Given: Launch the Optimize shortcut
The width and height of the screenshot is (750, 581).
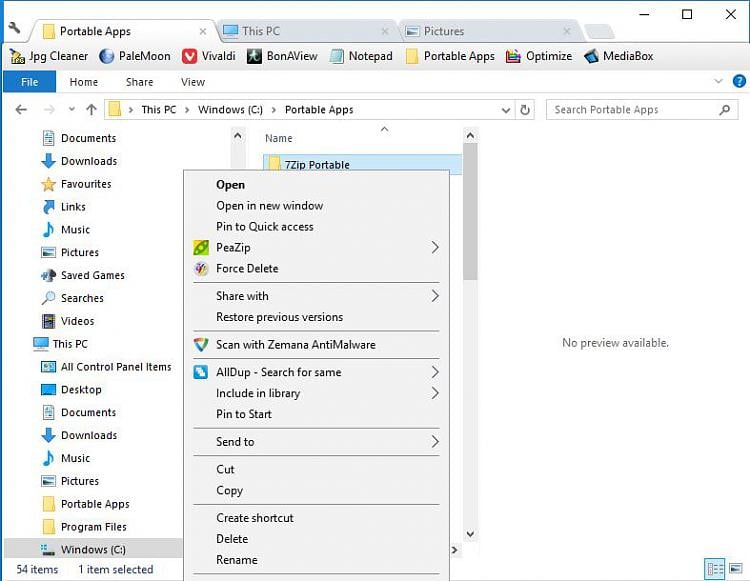Looking at the screenshot, I should pos(539,56).
